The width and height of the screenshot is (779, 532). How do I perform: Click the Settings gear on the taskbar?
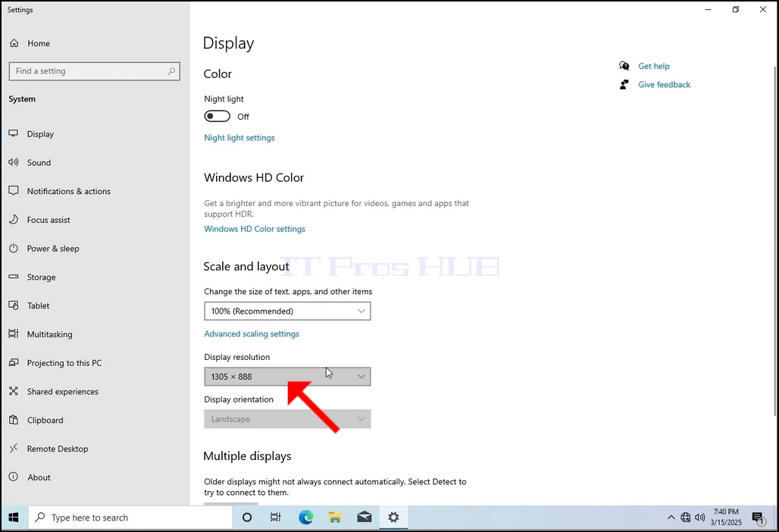pos(393,518)
